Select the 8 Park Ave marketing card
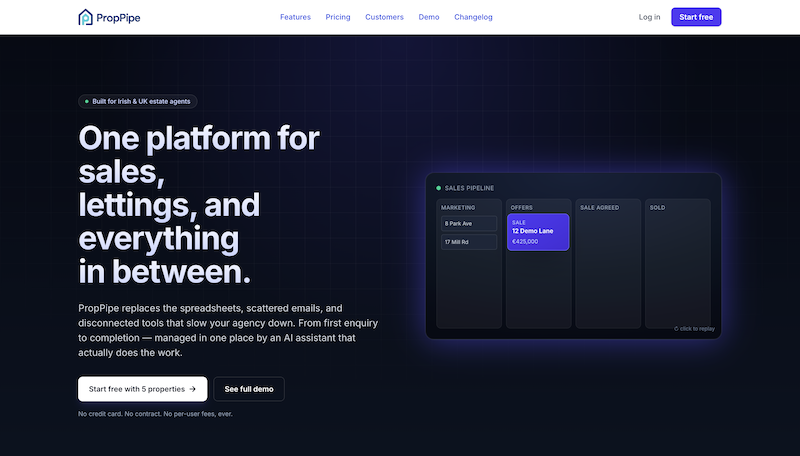 tap(469, 223)
